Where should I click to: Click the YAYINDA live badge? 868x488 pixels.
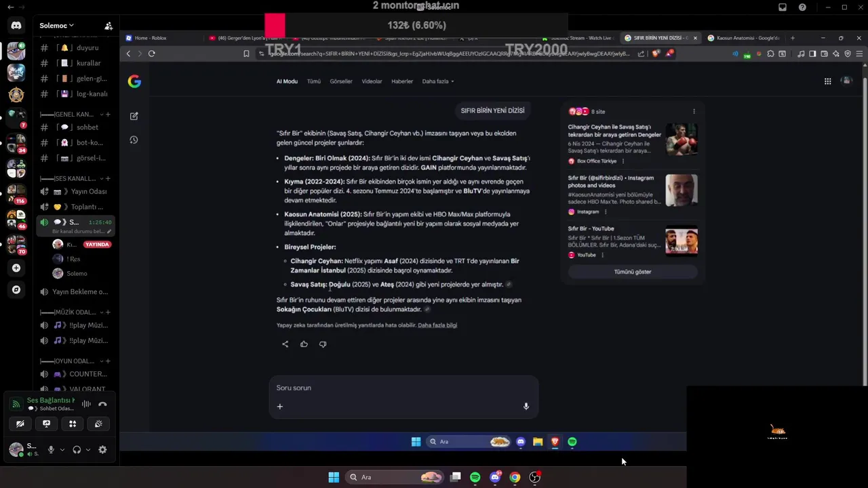pyautogui.click(x=97, y=245)
